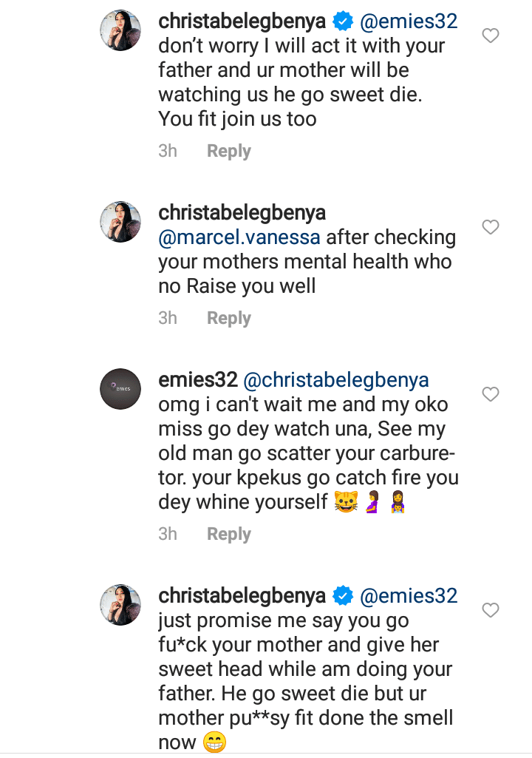Tap the christabelegbenya username above the @marcel.vanessa mention
The width and height of the screenshot is (532, 758).
pyautogui.click(x=242, y=213)
